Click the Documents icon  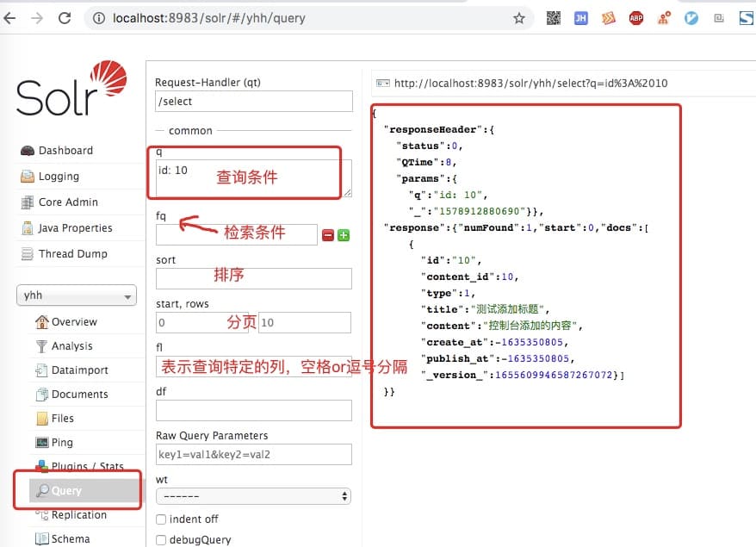pyautogui.click(x=42, y=394)
